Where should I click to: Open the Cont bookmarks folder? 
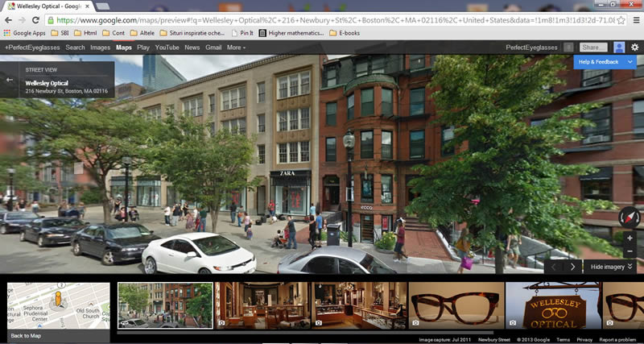tap(114, 33)
